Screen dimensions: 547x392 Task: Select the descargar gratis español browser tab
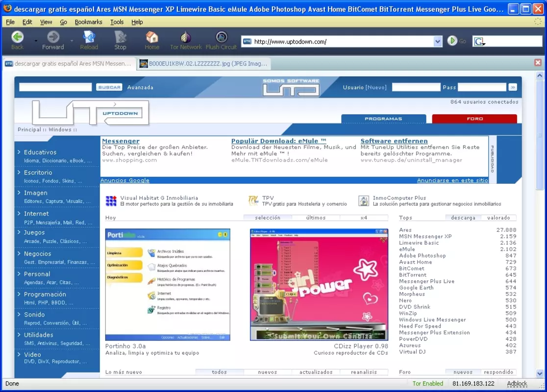click(x=69, y=64)
